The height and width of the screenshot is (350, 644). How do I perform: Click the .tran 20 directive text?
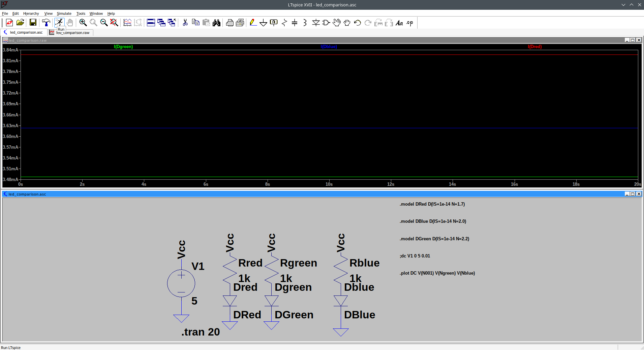(201, 332)
